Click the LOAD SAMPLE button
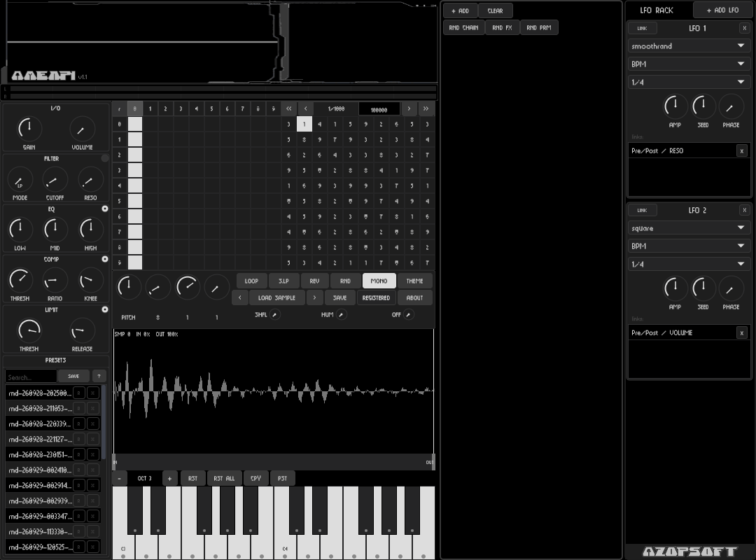Screen dimensions: 756x560 (276, 298)
